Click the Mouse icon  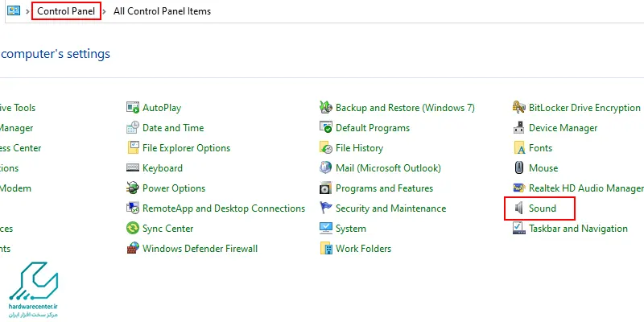pos(519,168)
